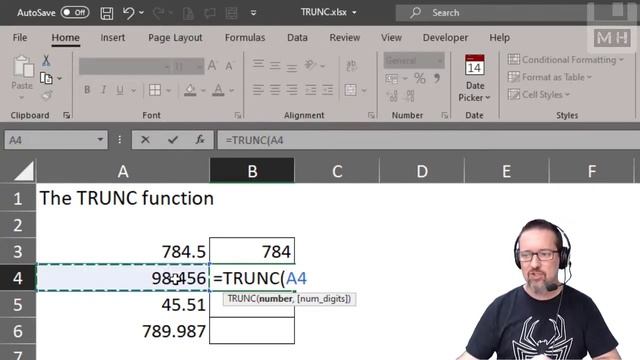Click the Select All corner triangle
The width and height of the screenshot is (640, 360).
pos(24,171)
